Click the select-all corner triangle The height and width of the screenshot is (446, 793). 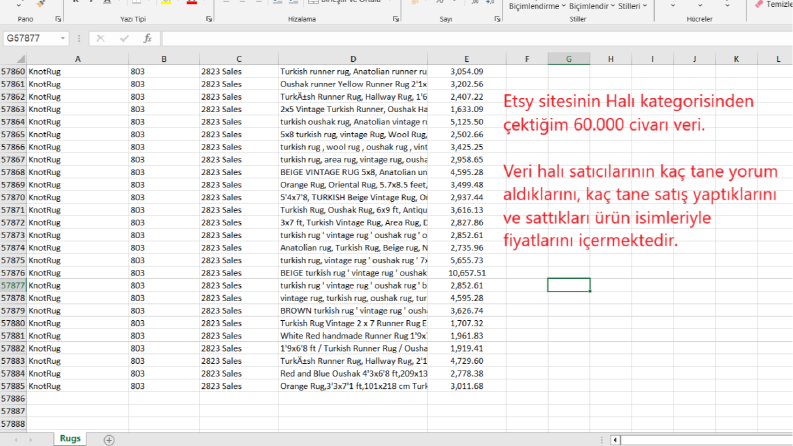click(20, 60)
